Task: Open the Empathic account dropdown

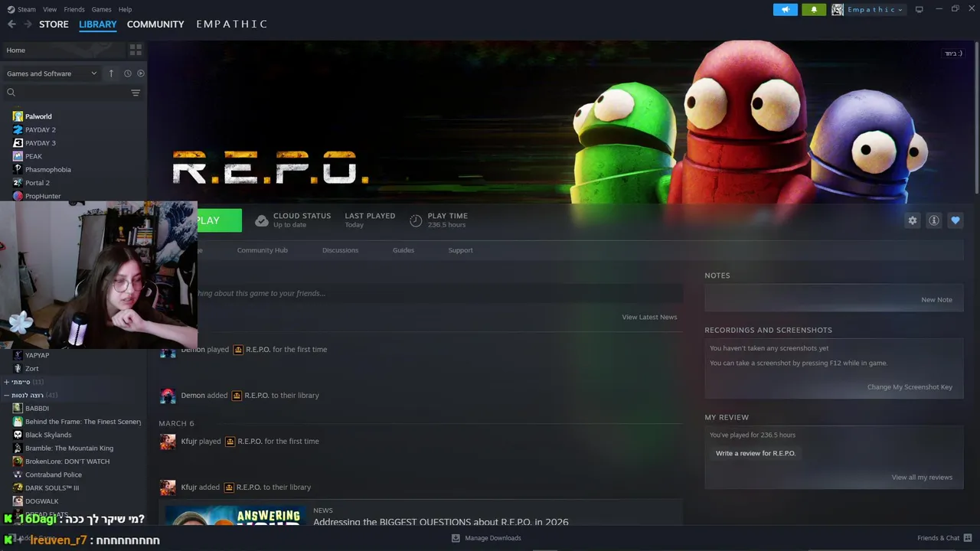Action: coord(875,9)
